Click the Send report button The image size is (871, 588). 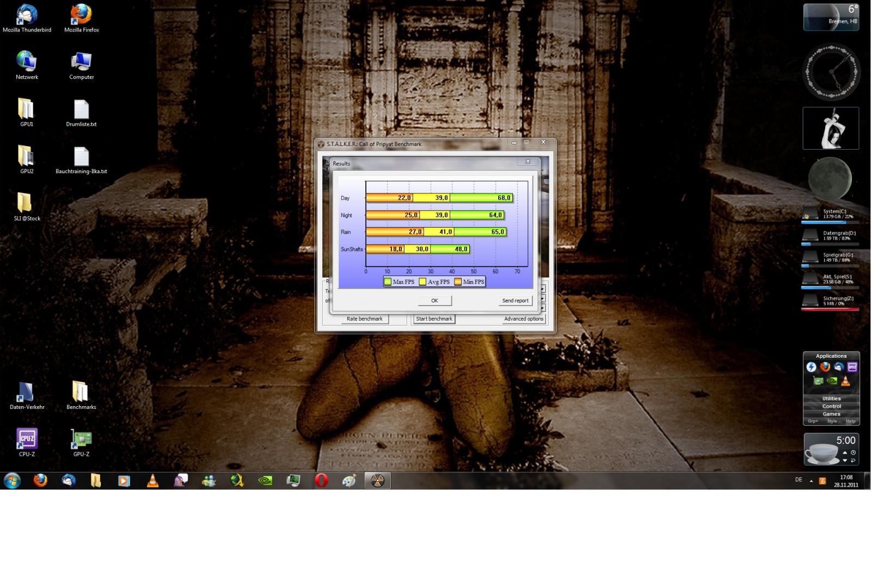[515, 301]
